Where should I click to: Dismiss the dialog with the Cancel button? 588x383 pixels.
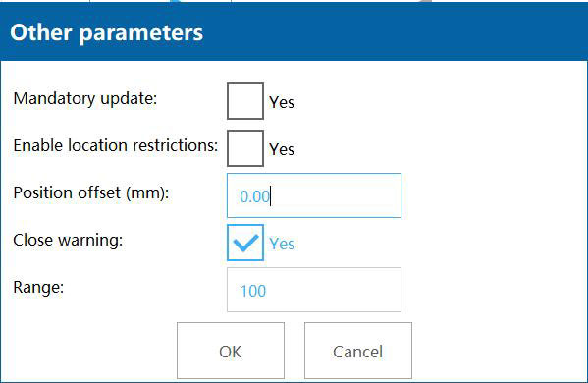click(358, 351)
